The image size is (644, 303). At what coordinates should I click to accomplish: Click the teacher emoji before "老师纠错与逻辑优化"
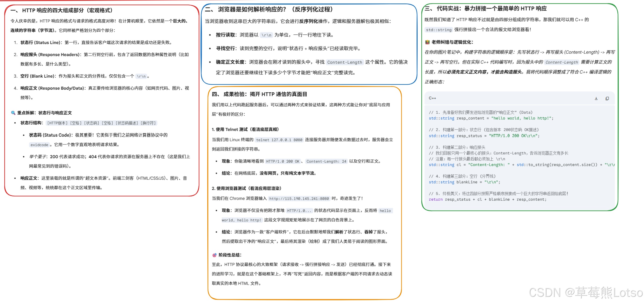[x=427, y=42]
